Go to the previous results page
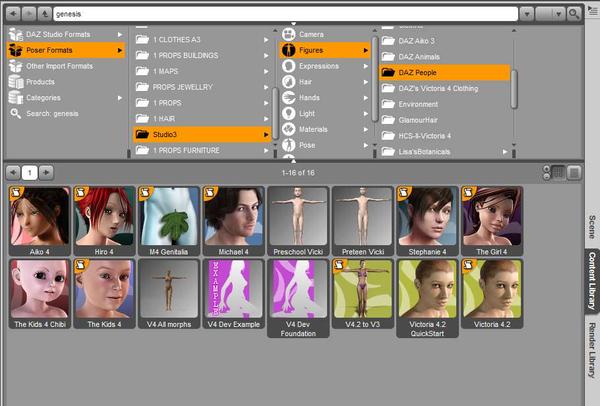The image size is (600, 406). (13, 173)
